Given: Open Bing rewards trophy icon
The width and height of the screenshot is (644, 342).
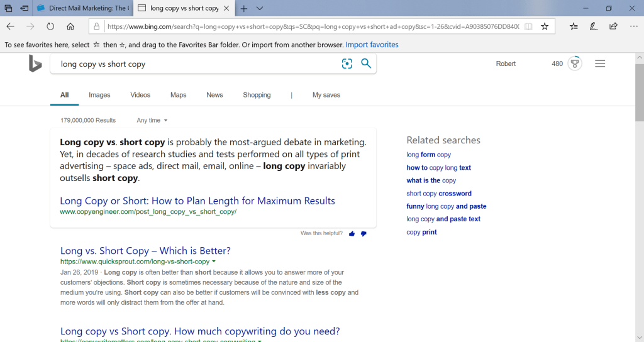Looking at the screenshot, I should pos(574,63).
